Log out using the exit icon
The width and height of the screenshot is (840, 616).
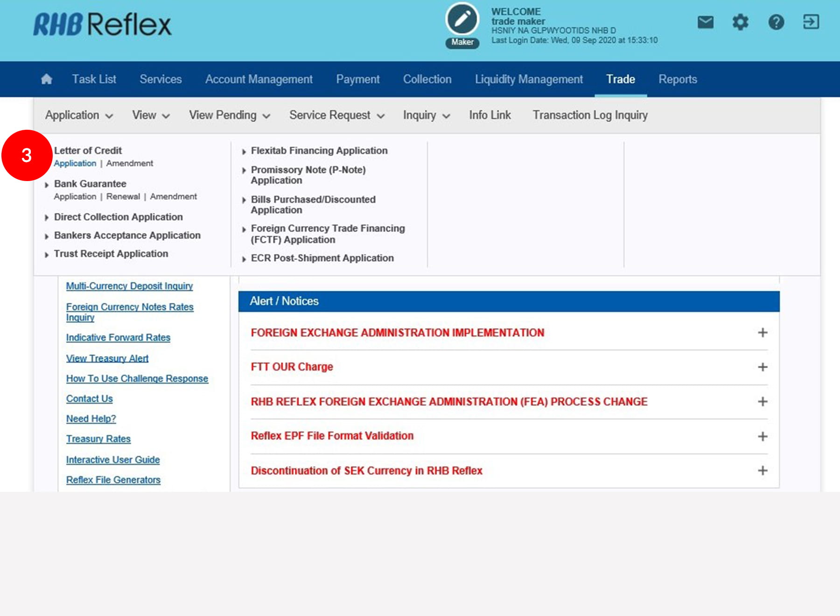[811, 22]
